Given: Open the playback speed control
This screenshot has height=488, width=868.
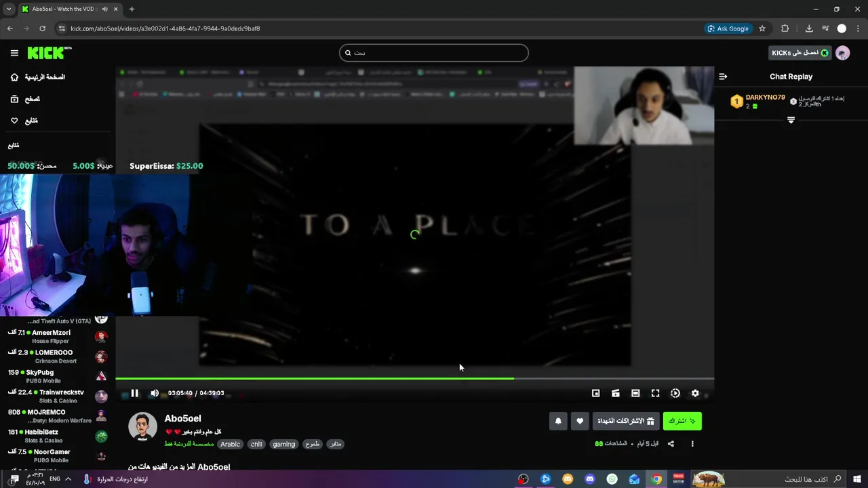Looking at the screenshot, I should 675,393.
